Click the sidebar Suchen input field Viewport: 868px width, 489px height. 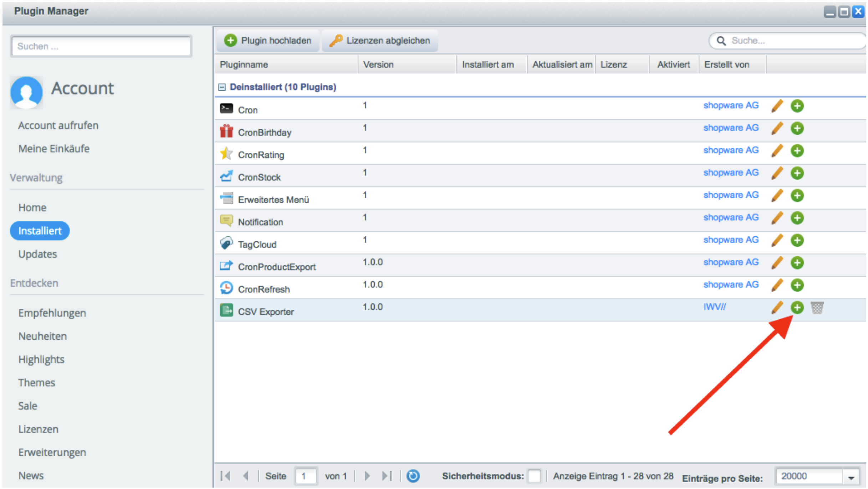coord(101,46)
